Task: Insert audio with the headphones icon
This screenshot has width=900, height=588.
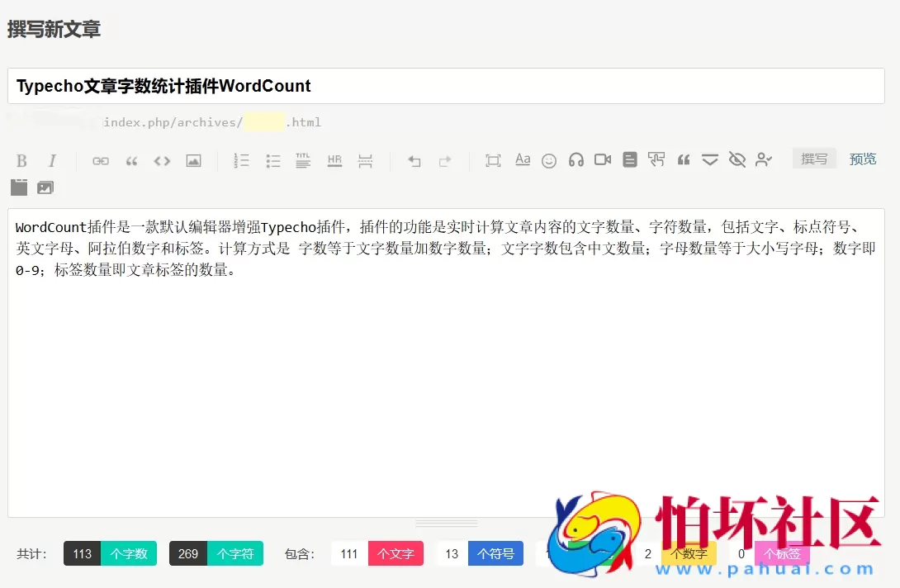Action: [x=576, y=159]
